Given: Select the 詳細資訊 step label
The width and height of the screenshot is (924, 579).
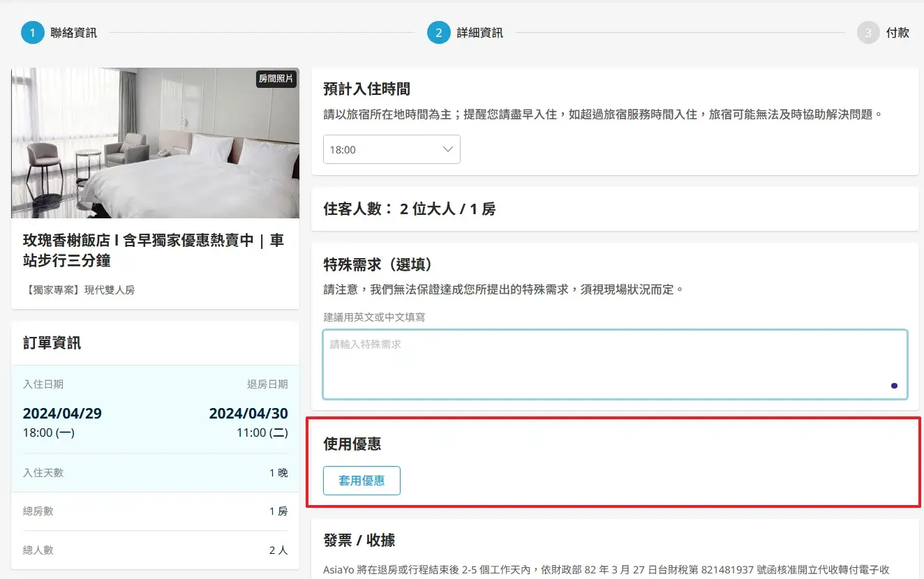Looking at the screenshot, I should pos(479,33).
